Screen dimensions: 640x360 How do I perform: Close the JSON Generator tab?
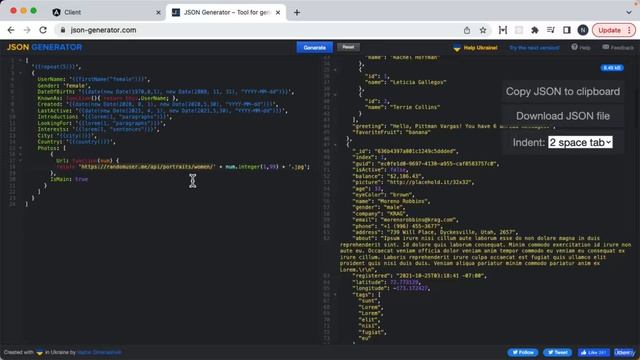click(278, 13)
